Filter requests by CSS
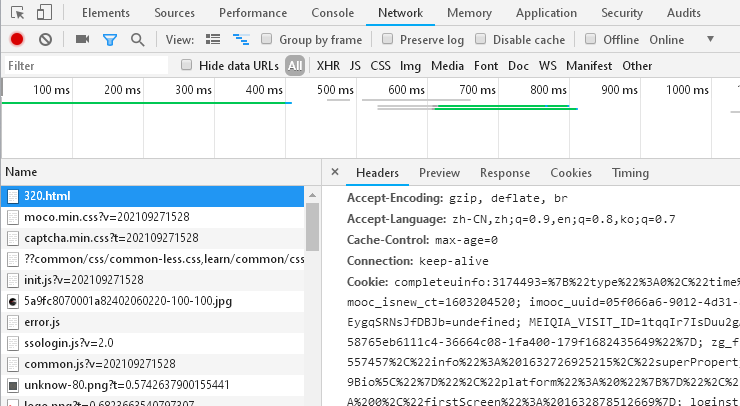 point(380,66)
